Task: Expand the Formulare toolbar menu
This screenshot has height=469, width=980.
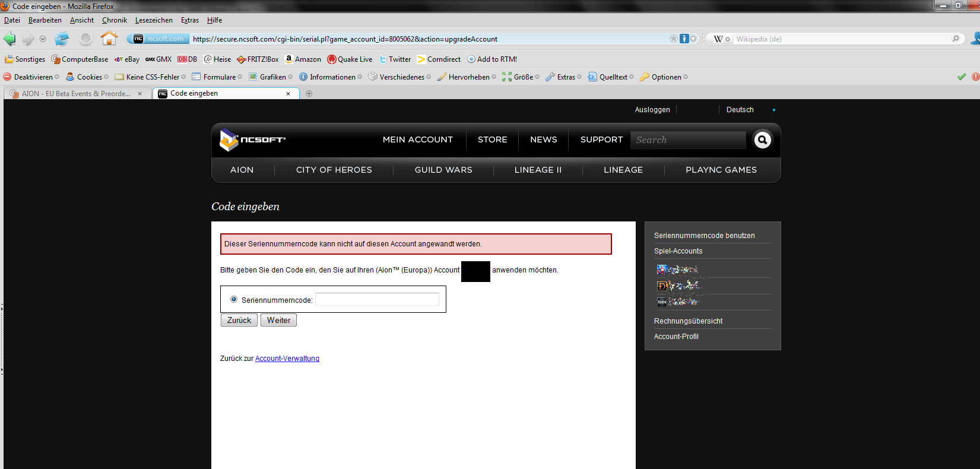Action: tap(217, 77)
